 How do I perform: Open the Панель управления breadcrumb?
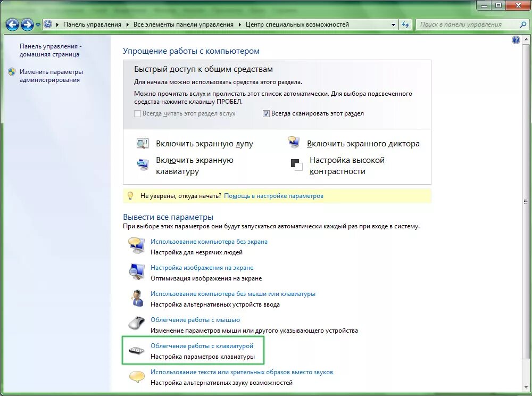pos(92,24)
